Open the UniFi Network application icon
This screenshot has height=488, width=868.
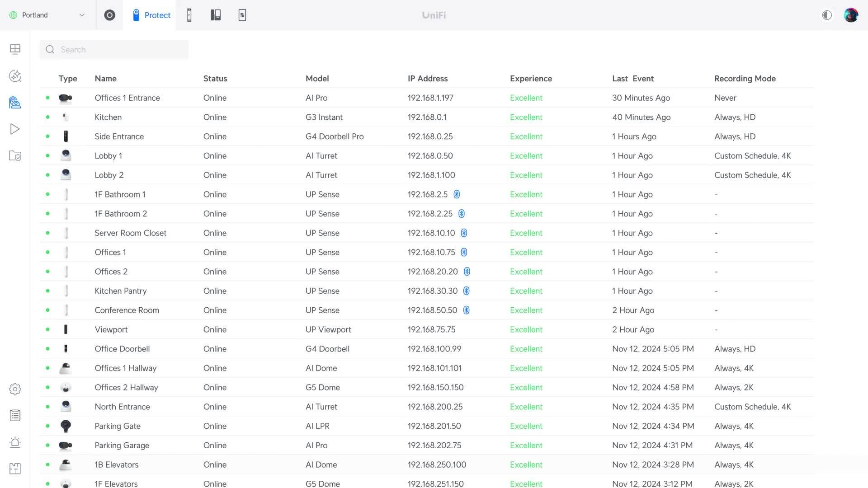pos(109,15)
